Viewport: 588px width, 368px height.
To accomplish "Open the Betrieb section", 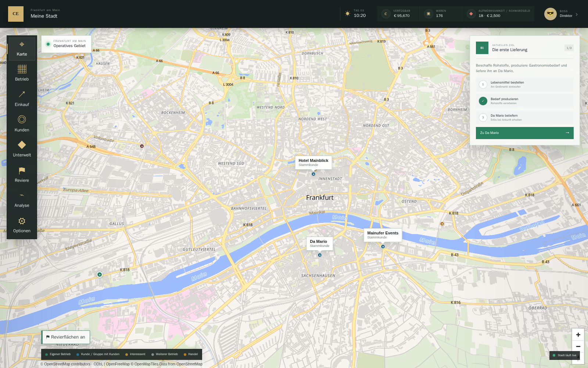I will tap(22, 74).
